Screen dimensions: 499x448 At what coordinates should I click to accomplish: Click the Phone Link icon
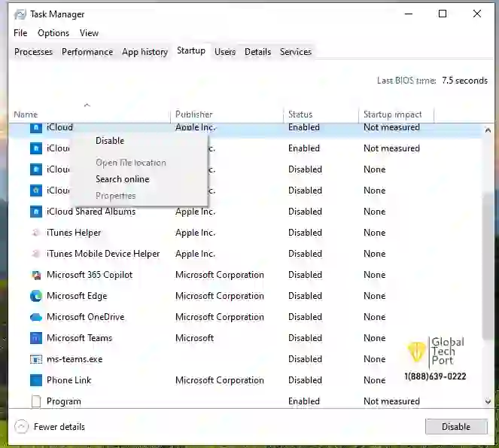(x=36, y=380)
